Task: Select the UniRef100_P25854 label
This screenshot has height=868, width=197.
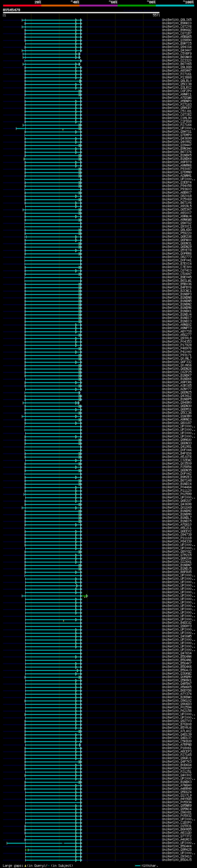Action: [177, 467]
